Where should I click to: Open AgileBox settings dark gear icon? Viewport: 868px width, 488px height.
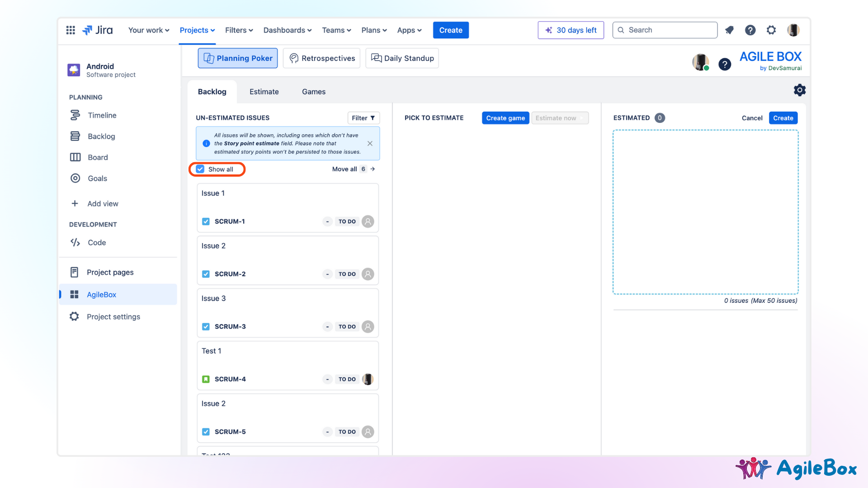[x=799, y=90]
